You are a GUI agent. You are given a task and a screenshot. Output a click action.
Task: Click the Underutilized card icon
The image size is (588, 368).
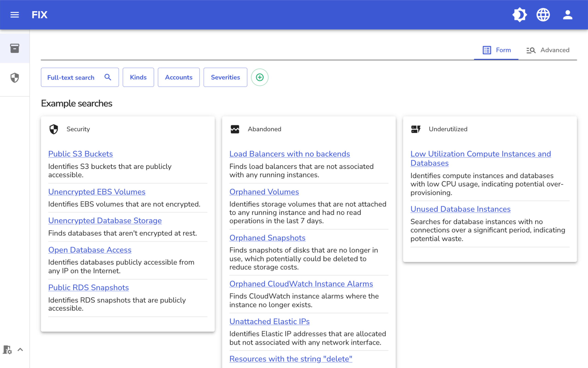pos(416,129)
